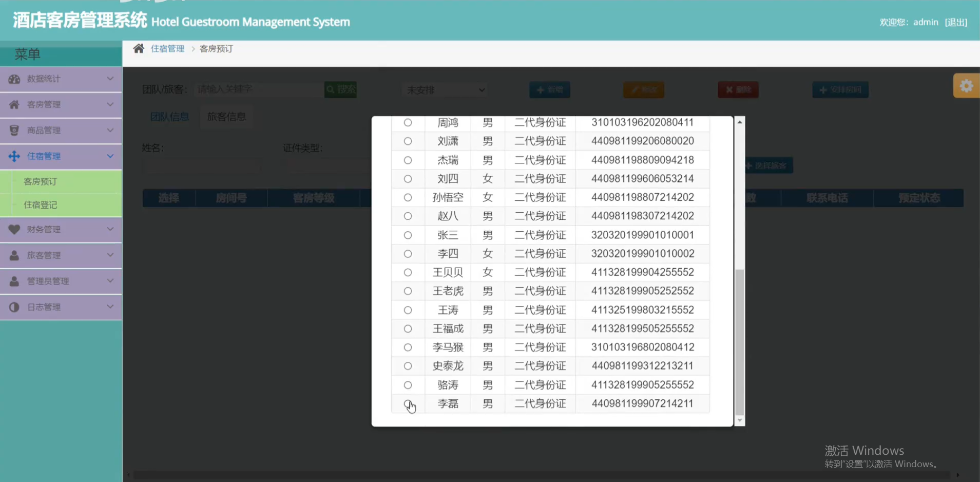
Task: Click ID number 310103196202080411
Action: click(x=643, y=123)
